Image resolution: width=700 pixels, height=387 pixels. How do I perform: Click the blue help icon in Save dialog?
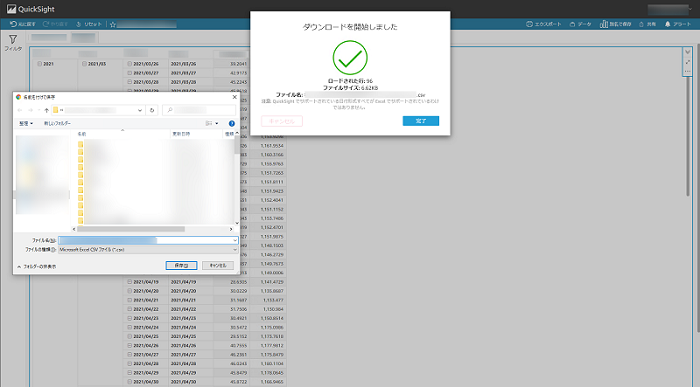click(232, 123)
